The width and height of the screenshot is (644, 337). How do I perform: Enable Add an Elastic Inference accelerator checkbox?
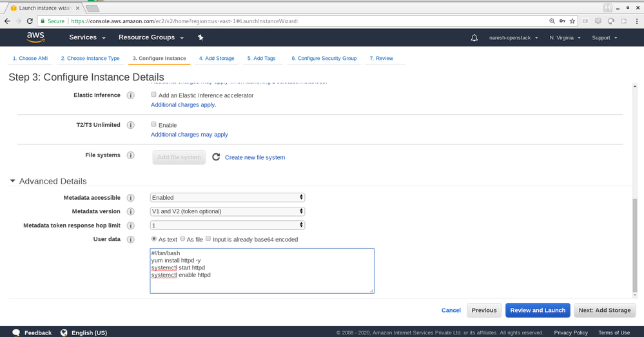[x=154, y=95]
